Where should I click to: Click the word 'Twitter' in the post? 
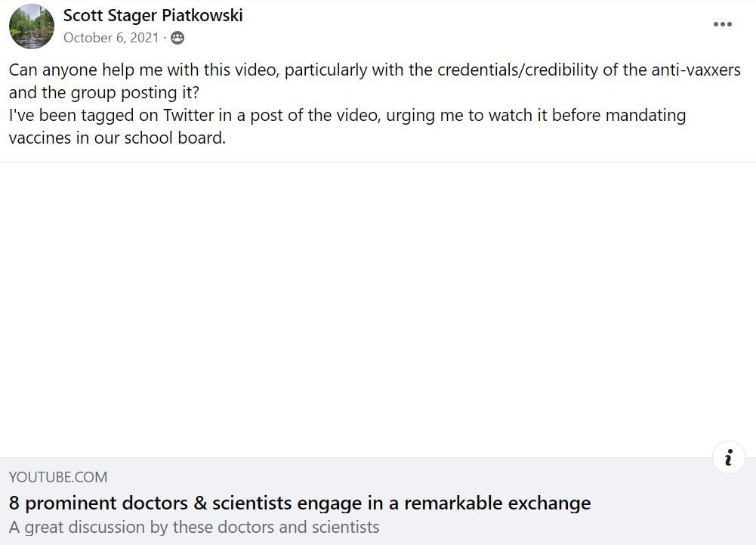(189, 116)
